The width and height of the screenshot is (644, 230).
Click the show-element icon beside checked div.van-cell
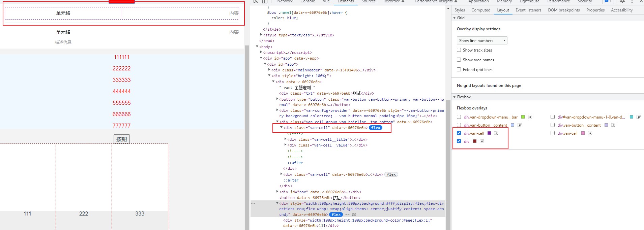[496, 133]
